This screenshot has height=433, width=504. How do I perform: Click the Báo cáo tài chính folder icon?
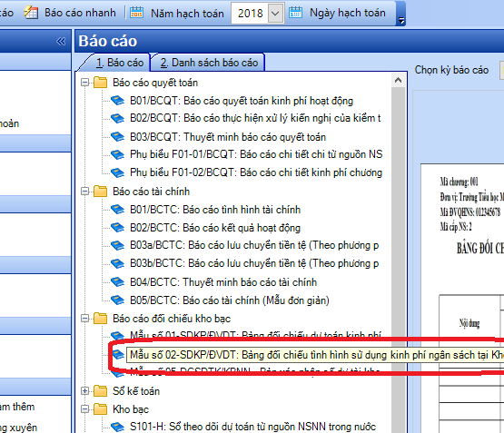[100, 192]
